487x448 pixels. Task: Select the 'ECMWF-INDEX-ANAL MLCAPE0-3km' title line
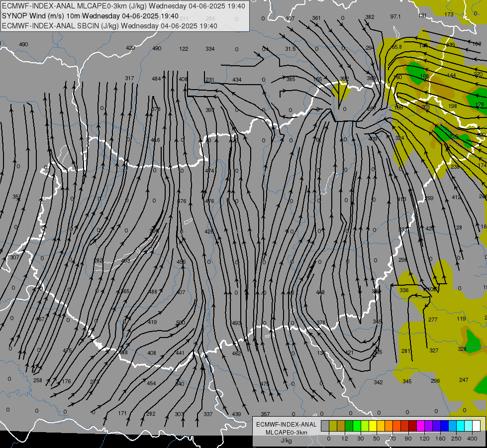click(x=123, y=6)
